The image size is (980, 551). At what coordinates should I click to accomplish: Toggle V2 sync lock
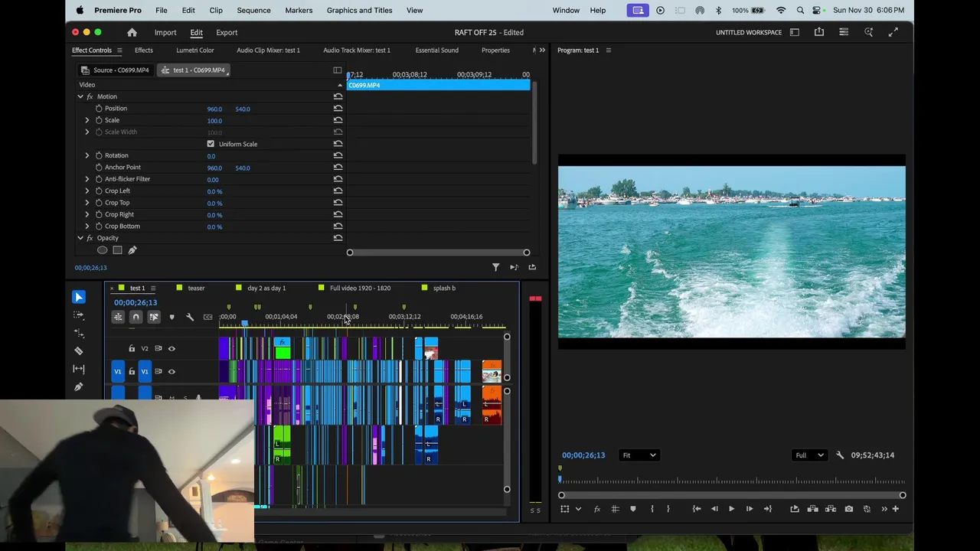158,349
